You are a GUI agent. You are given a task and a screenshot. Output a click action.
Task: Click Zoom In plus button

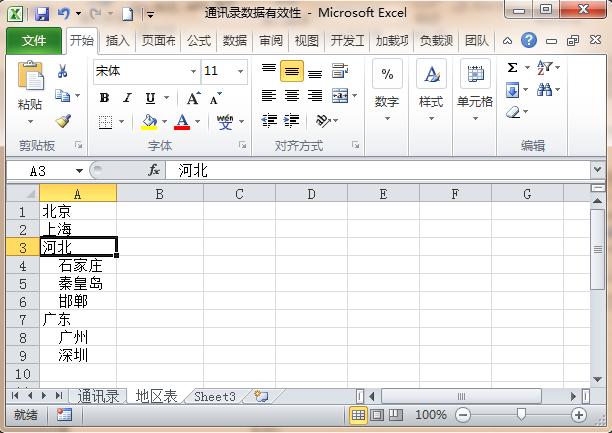point(578,415)
